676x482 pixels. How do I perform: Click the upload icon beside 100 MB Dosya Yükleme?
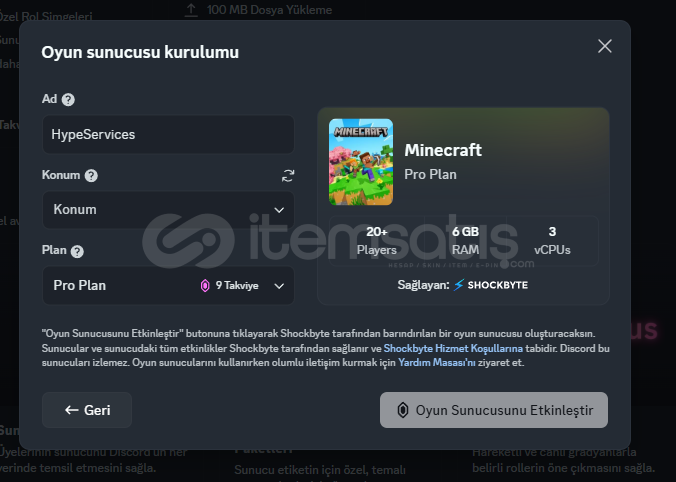191,10
